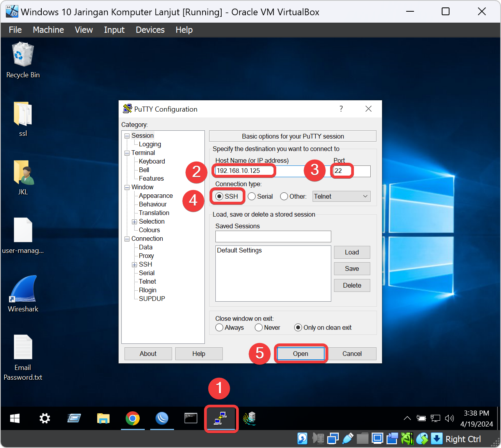This screenshot has height=448, width=501.
Task: Switch to Google Chrome in the taskbar
Action: tap(133, 419)
